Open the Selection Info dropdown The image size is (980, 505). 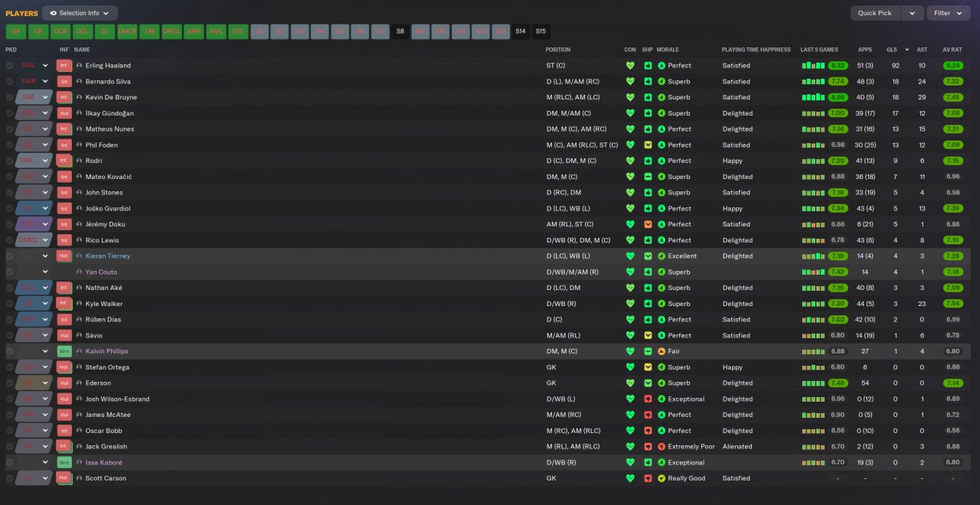tap(80, 13)
